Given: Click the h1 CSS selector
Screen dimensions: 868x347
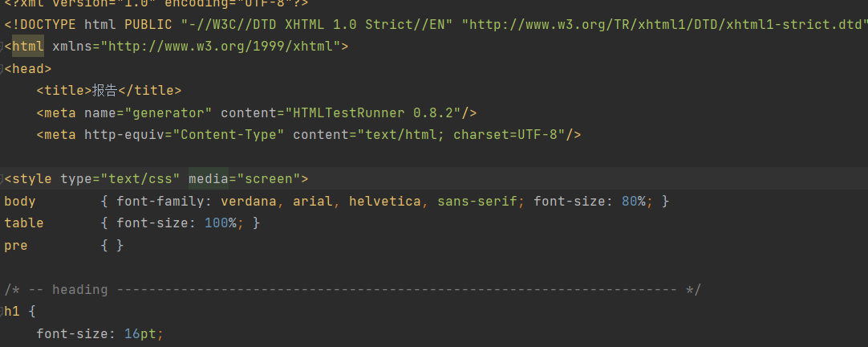Looking at the screenshot, I should [12, 312].
